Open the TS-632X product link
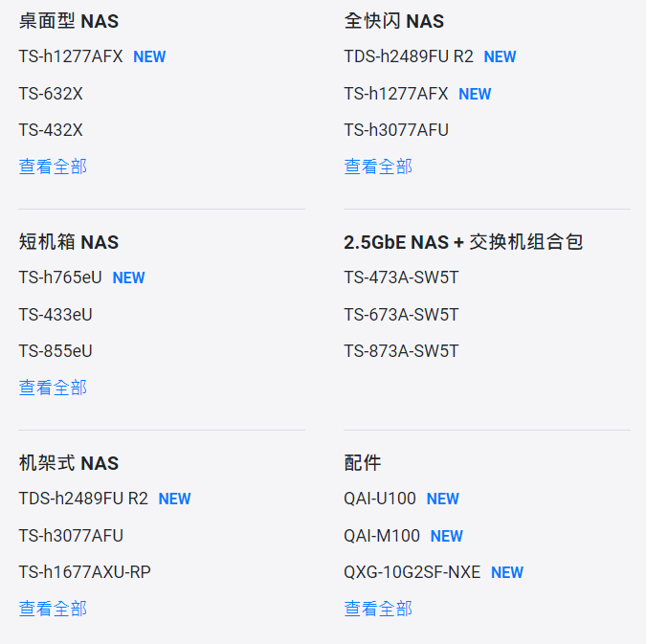The width and height of the screenshot is (646, 644). tap(51, 94)
